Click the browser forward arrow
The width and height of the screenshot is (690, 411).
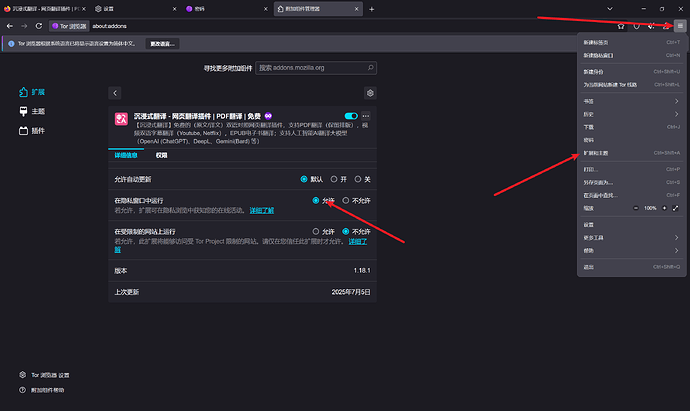(x=24, y=26)
